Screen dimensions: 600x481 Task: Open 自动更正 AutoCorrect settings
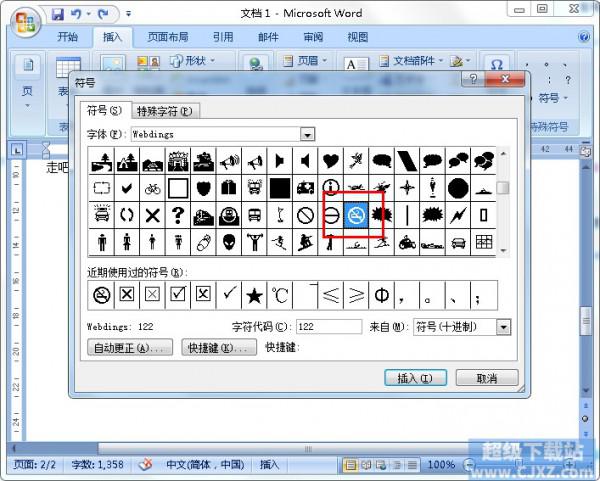click(x=130, y=348)
